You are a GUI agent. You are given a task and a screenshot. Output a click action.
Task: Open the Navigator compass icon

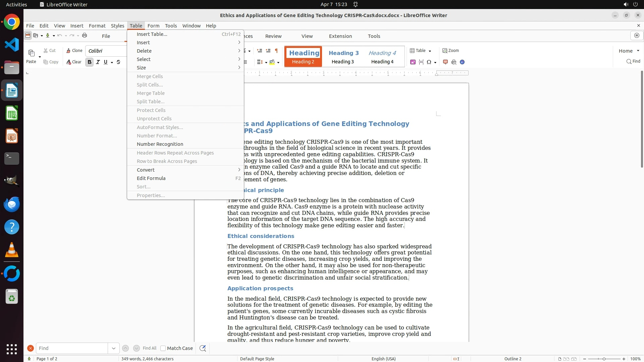point(462,62)
